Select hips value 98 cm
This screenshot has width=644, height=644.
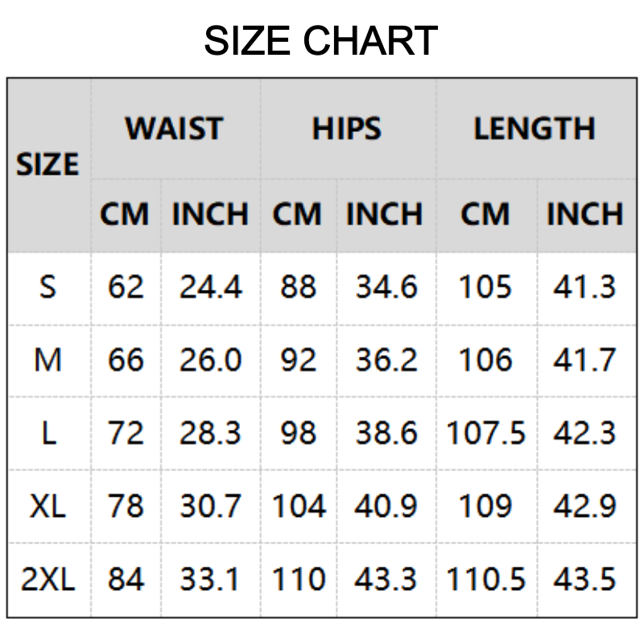coord(299,433)
